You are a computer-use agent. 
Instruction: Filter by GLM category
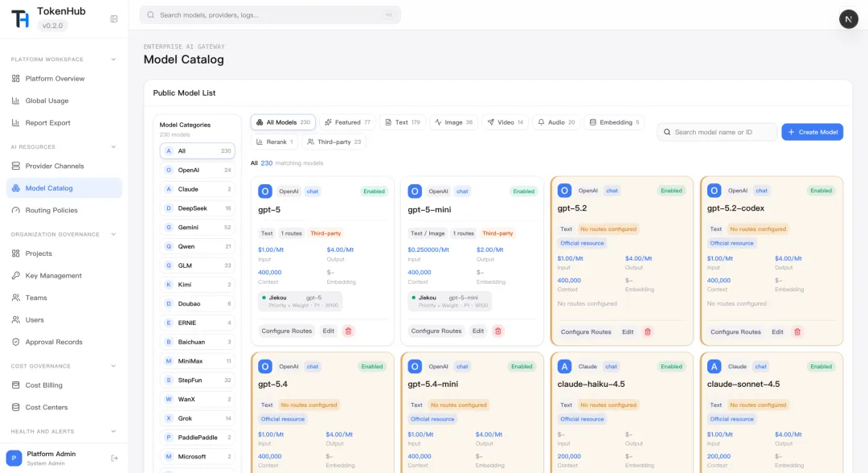tap(197, 265)
